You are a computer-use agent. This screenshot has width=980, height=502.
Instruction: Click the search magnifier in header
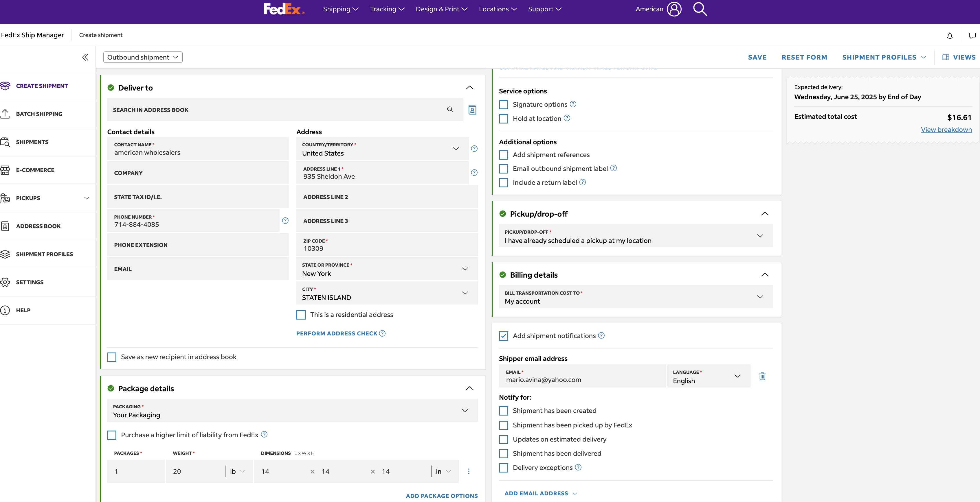700,9
